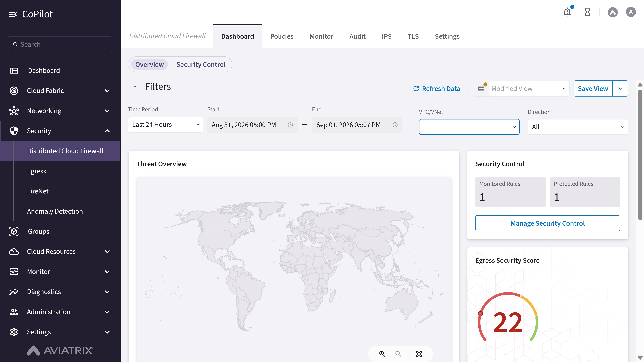Expand the Diagnostics chevron

coord(107,292)
